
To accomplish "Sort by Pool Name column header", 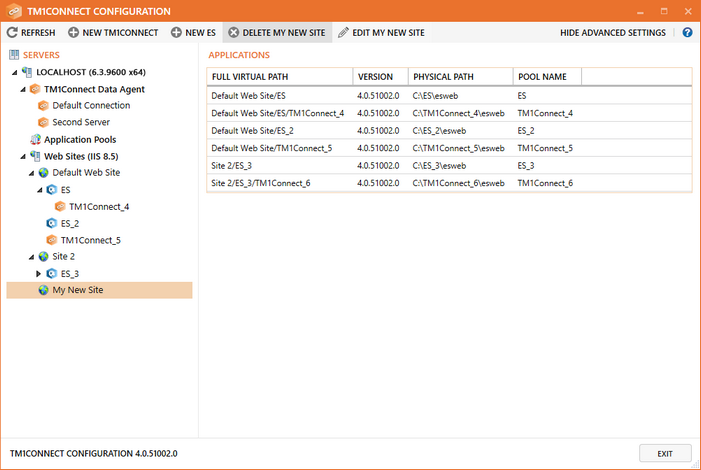I will [x=547, y=76].
